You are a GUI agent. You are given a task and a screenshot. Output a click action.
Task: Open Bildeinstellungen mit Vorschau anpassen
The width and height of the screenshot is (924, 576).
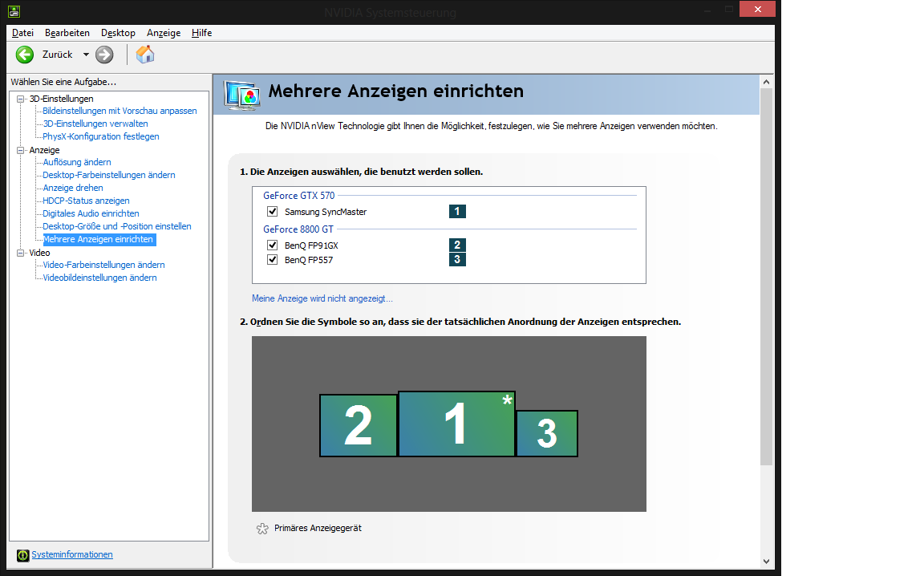click(x=120, y=111)
